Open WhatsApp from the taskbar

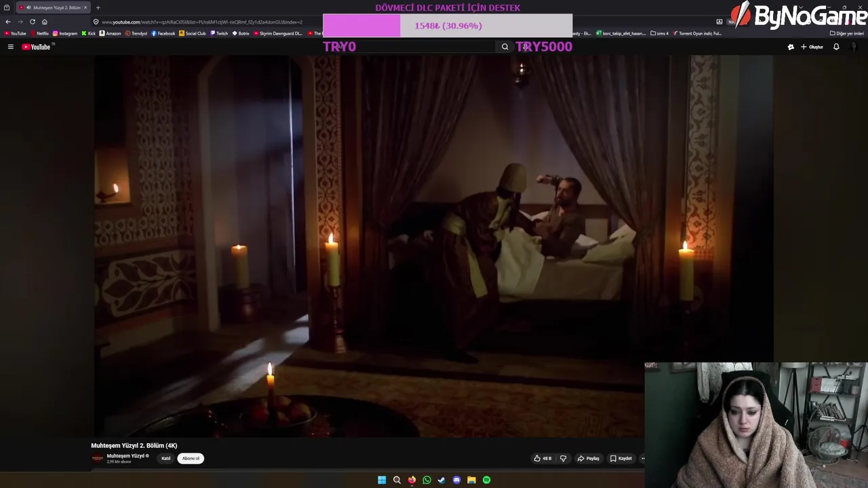pos(427,480)
